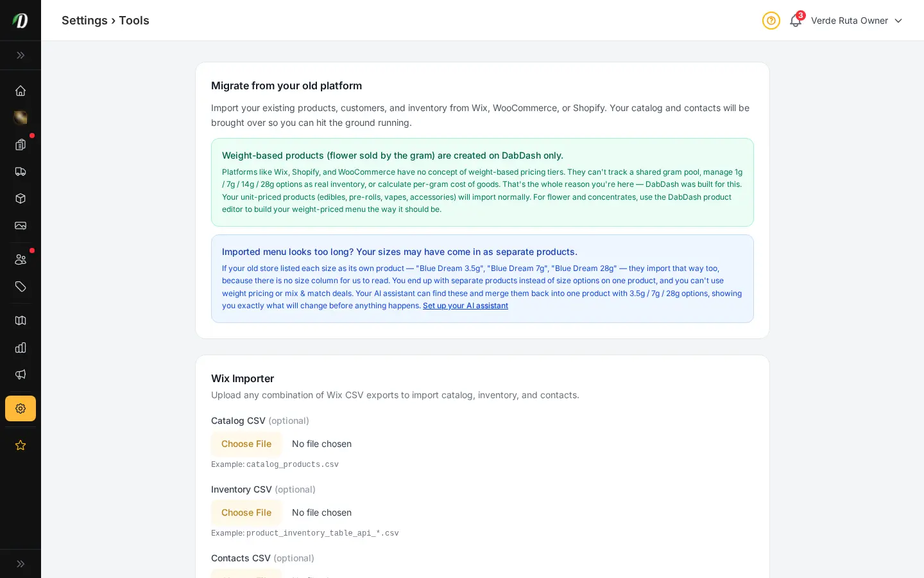The image size is (924, 578).
Task: Open the Home dashboard icon
Action: tap(21, 91)
